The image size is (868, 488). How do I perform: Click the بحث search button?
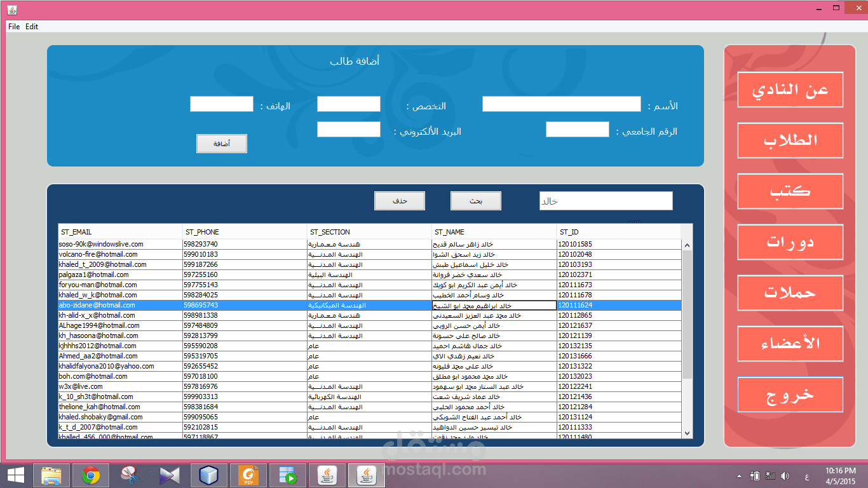point(476,201)
